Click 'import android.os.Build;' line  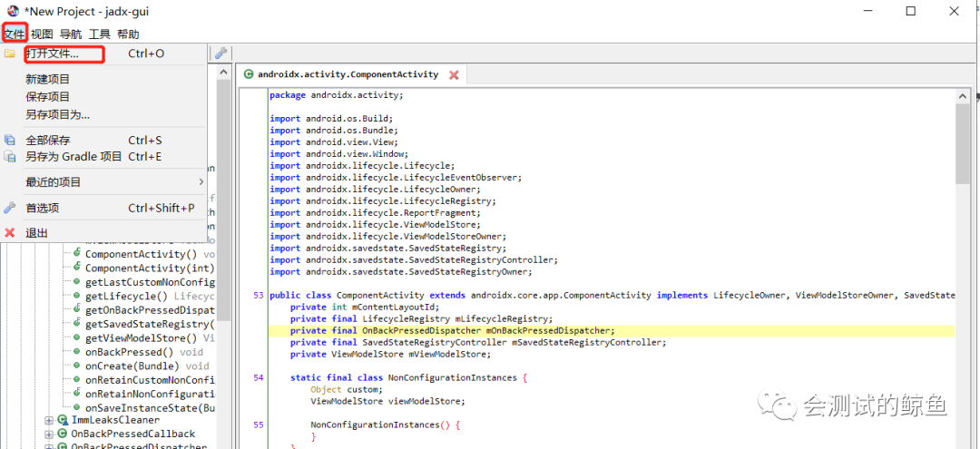330,119
